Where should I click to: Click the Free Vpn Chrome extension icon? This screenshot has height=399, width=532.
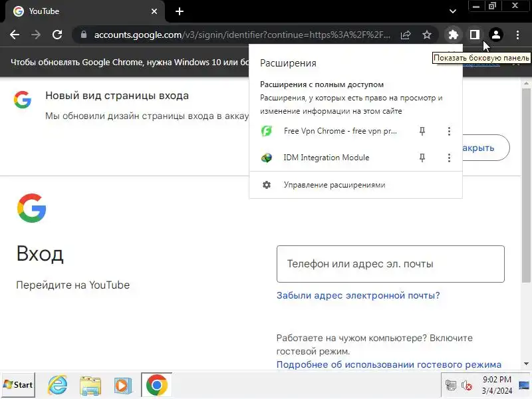pos(267,131)
